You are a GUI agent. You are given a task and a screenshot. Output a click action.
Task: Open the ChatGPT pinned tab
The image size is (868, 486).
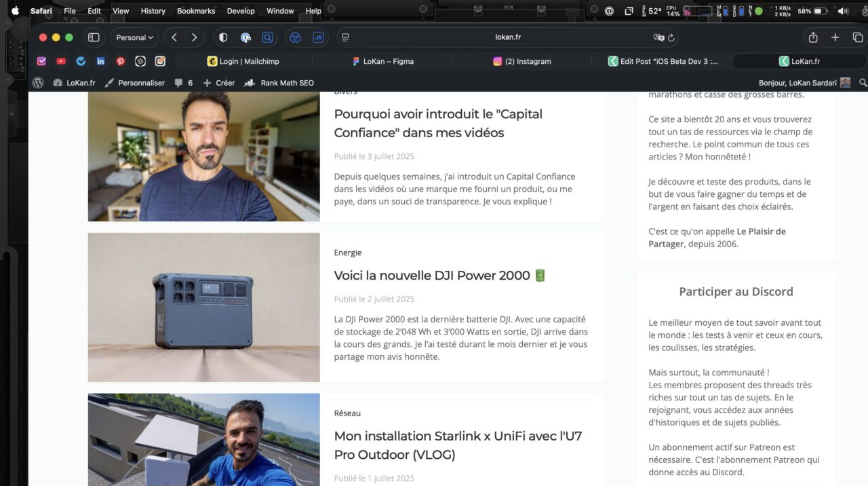(140, 61)
